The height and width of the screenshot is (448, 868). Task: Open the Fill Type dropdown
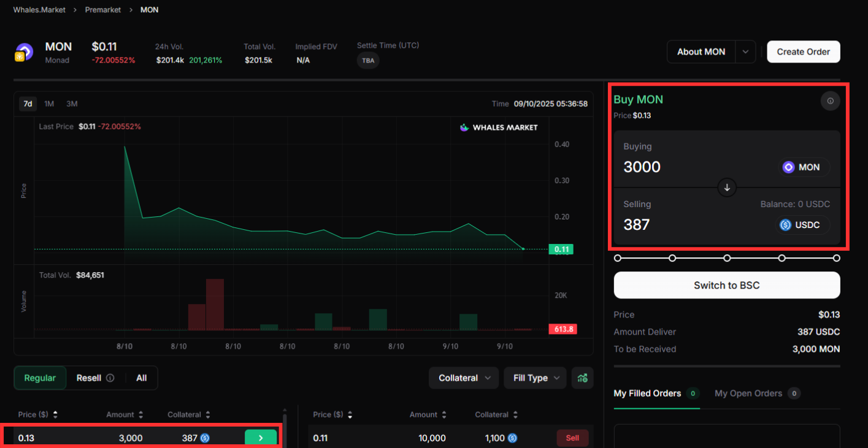coord(535,378)
